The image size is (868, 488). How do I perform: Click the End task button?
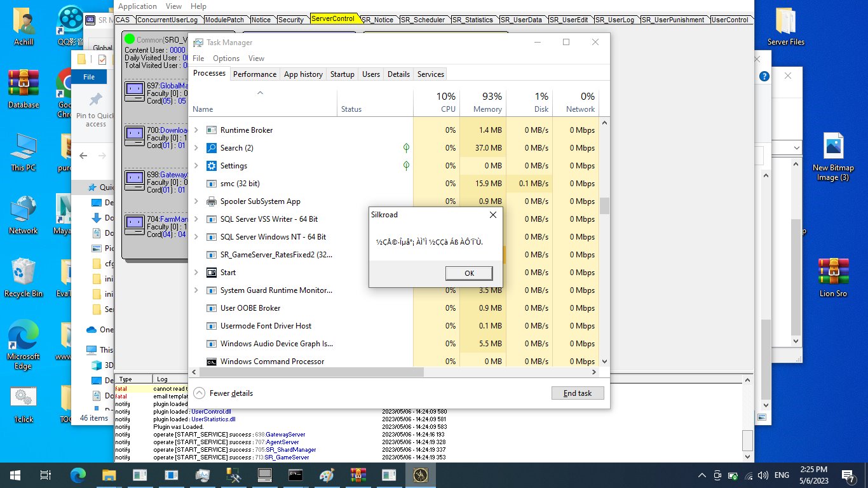(578, 393)
